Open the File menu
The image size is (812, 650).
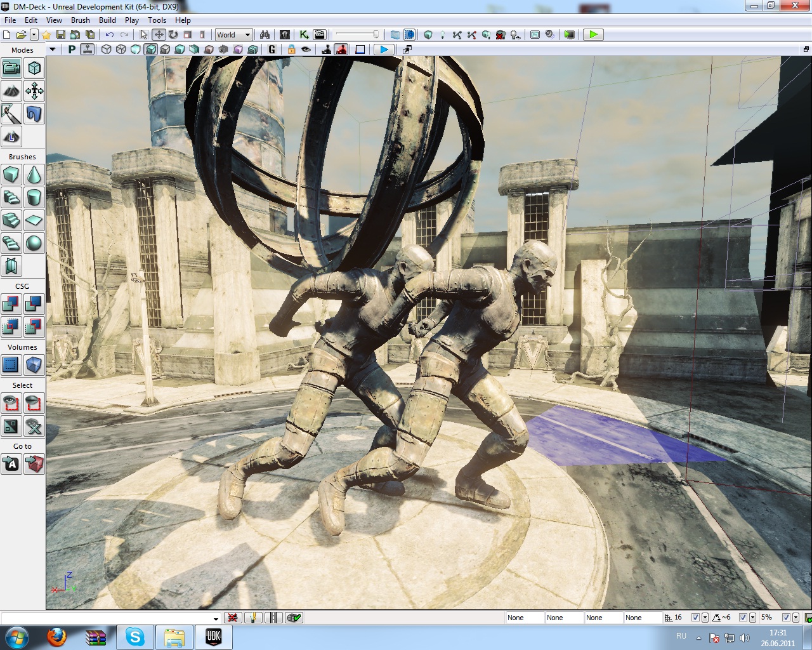[x=10, y=20]
